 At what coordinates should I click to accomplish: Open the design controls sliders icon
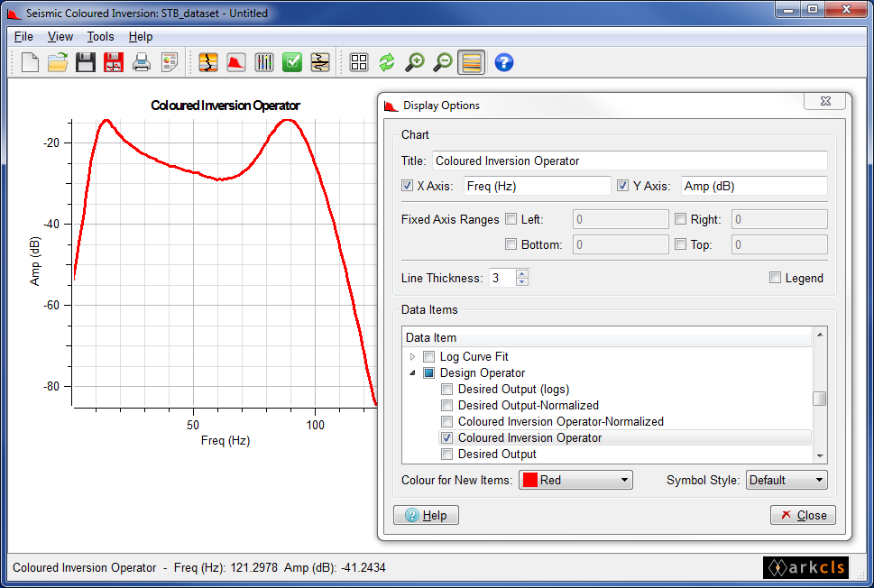point(264,62)
